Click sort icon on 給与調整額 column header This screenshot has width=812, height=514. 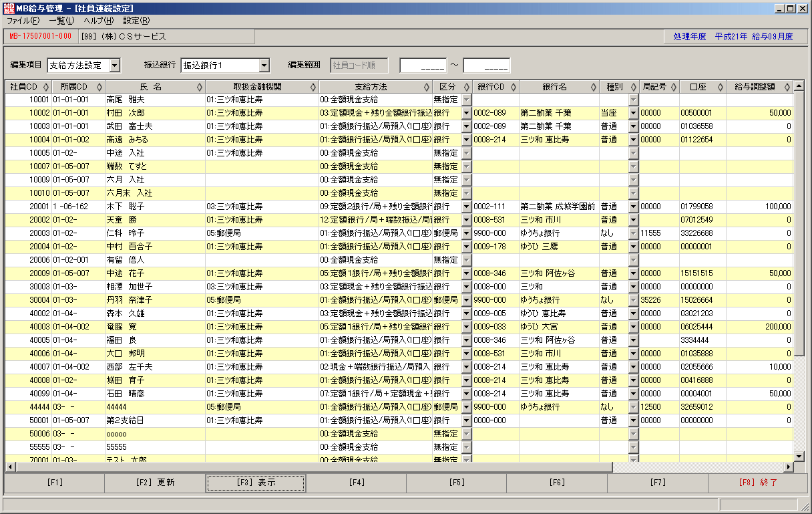(787, 87)
